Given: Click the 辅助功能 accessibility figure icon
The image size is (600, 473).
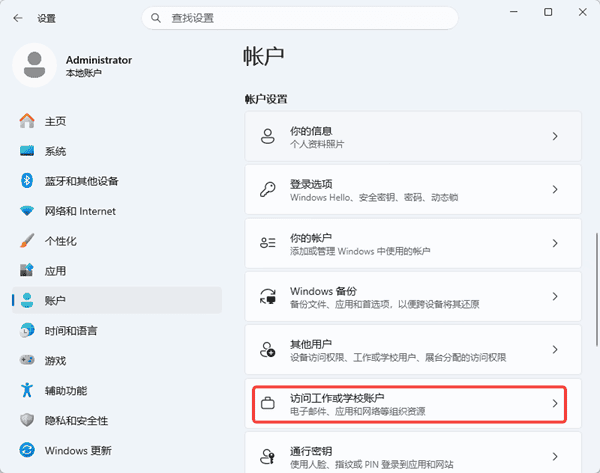Looking at the screenshot, I should pyautogui.click(x=27, y=390).
